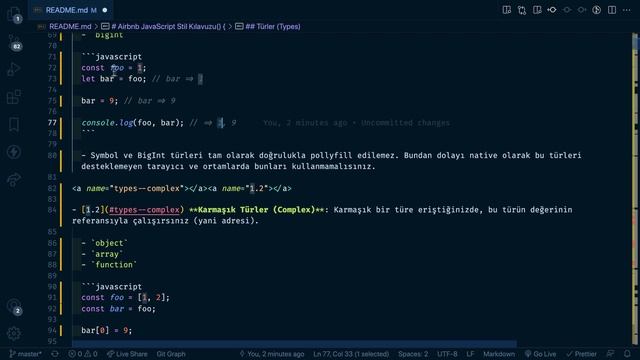The image size is (640, 360).
Task: Click the line 'bar = 9; // bar => 9'
Action: [128, 101]
